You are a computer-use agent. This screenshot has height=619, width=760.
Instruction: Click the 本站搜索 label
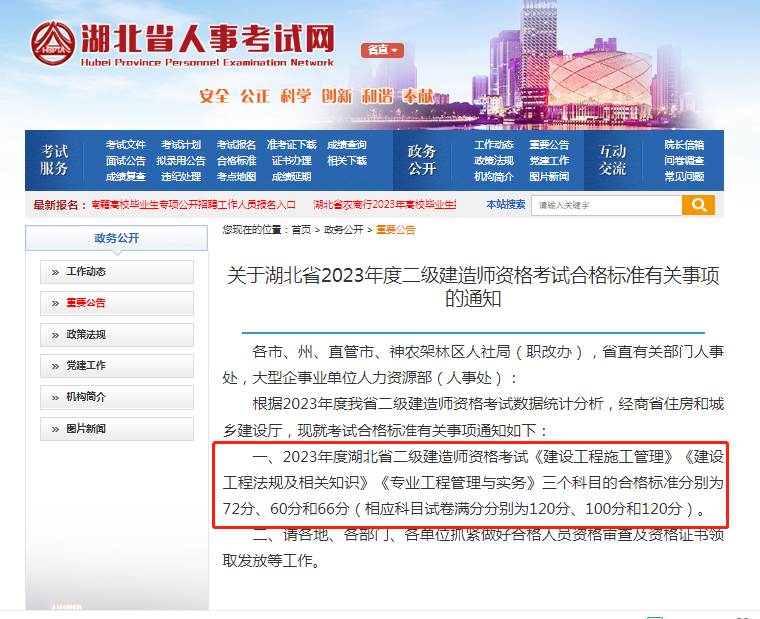point(506,205)
